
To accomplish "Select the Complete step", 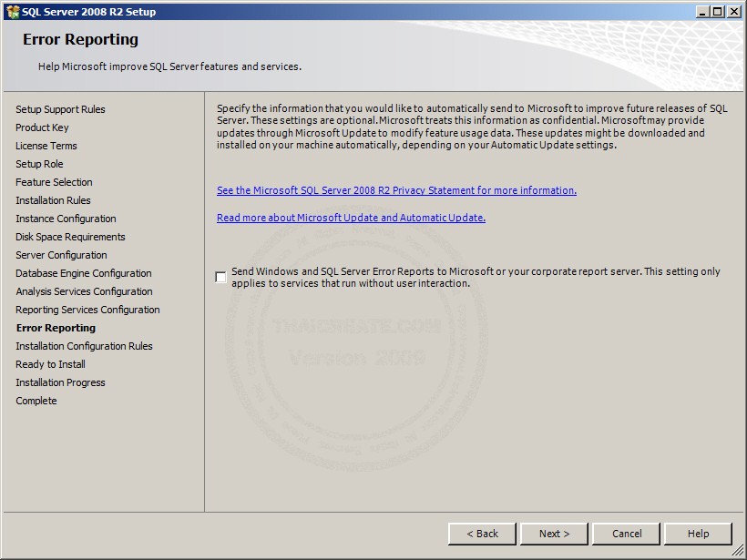I will [x=36, y=401].
